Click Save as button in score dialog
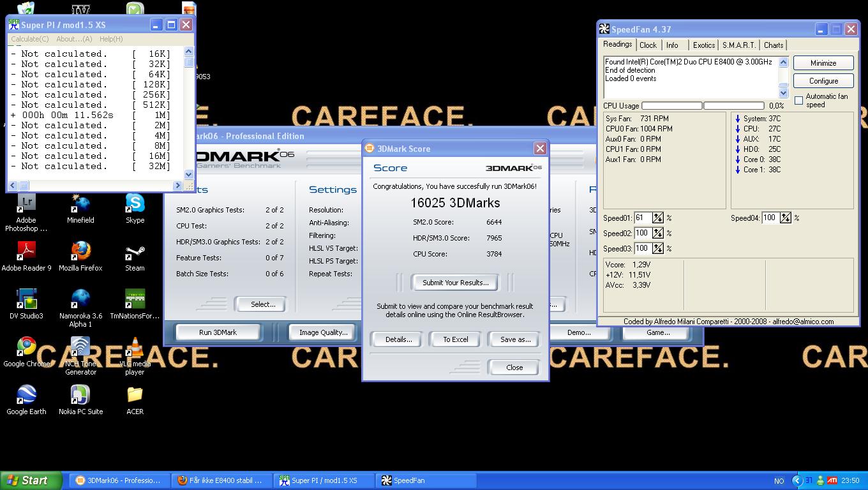The height and width of the screenshot is (490, 868). point(515,339)
